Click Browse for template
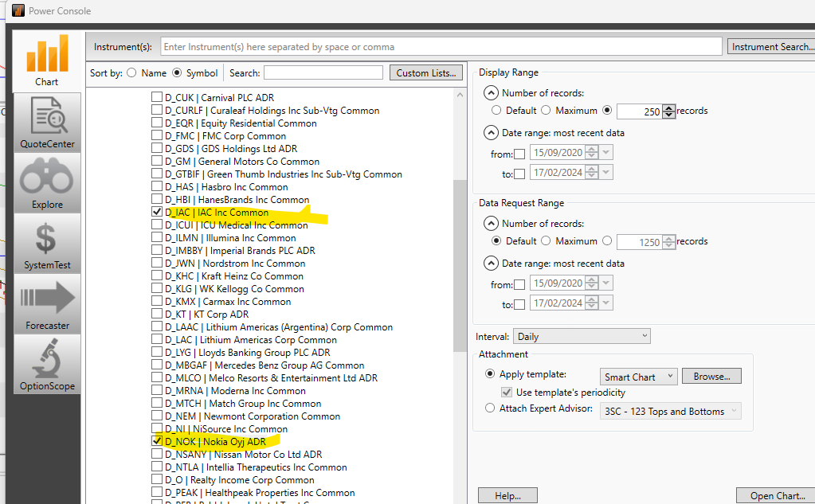 [711, 376]
